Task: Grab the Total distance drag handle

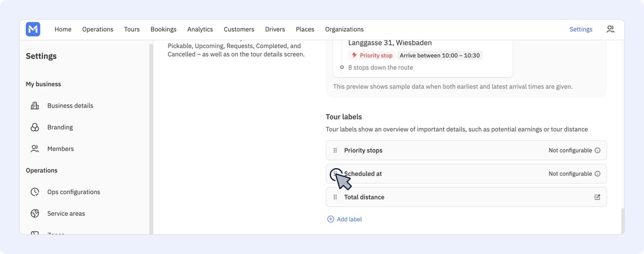Action: pos(335,197)
